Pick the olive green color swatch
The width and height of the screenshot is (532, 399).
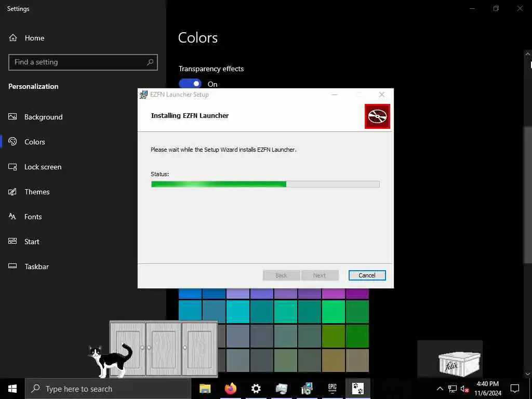coord(333,336)
